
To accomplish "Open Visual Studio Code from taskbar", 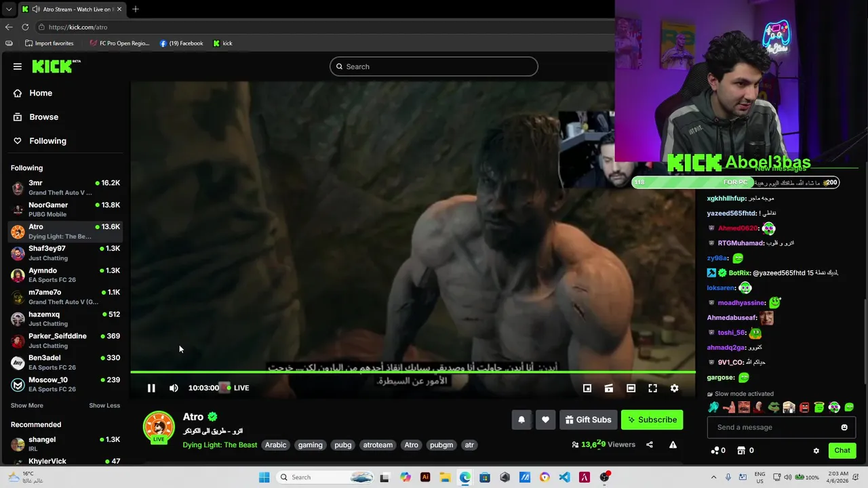I will click(564, 477).
